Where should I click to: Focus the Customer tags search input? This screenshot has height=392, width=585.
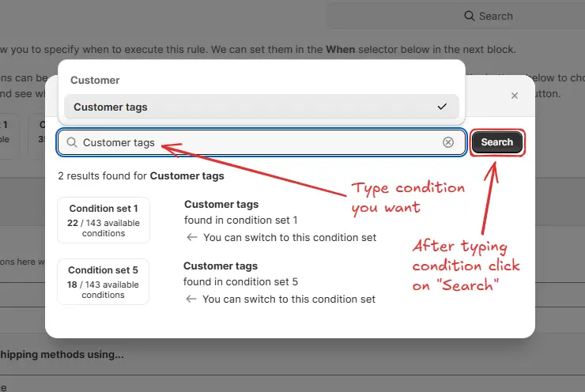tap(261, 142)
